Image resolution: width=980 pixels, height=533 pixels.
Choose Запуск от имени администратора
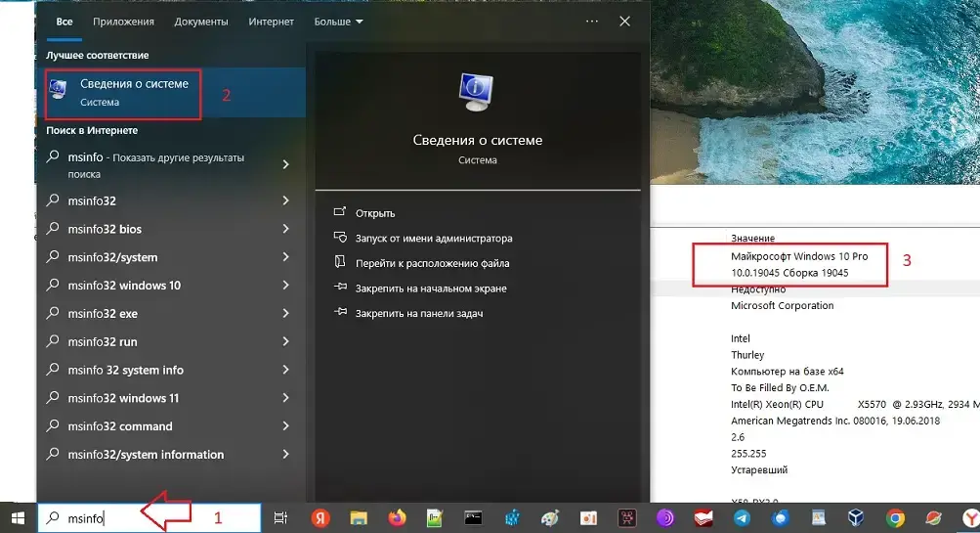point(434,239)
